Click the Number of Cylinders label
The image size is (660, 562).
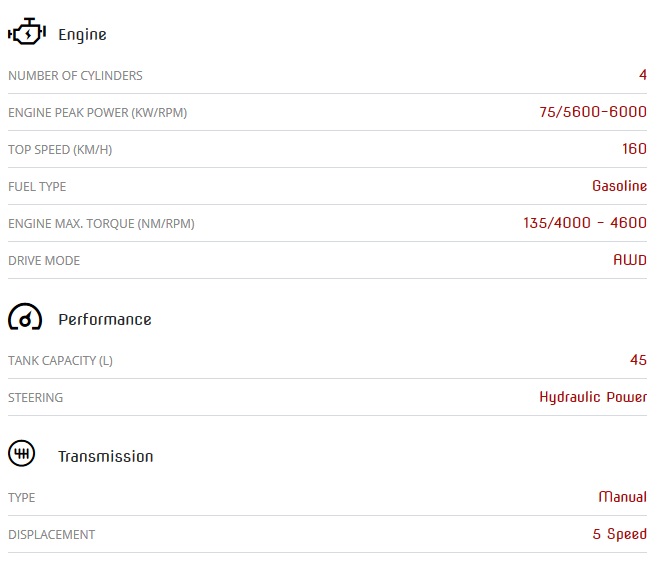click(x=75, y=76)
